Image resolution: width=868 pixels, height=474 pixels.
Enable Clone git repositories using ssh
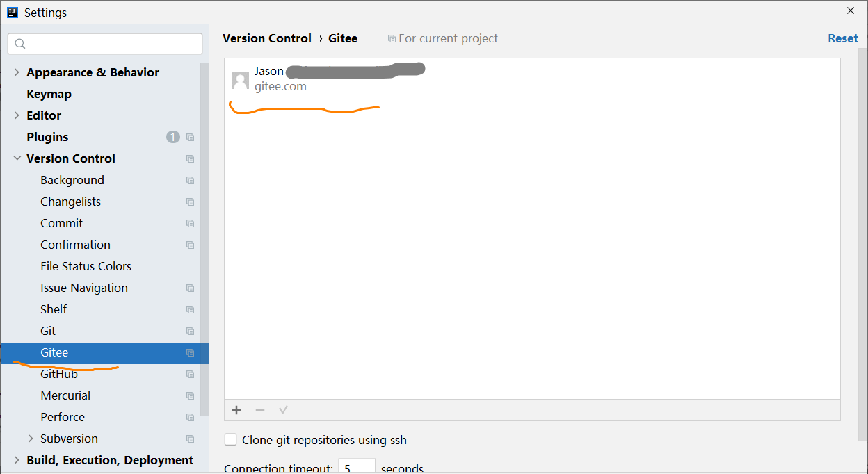coord(230,440)
